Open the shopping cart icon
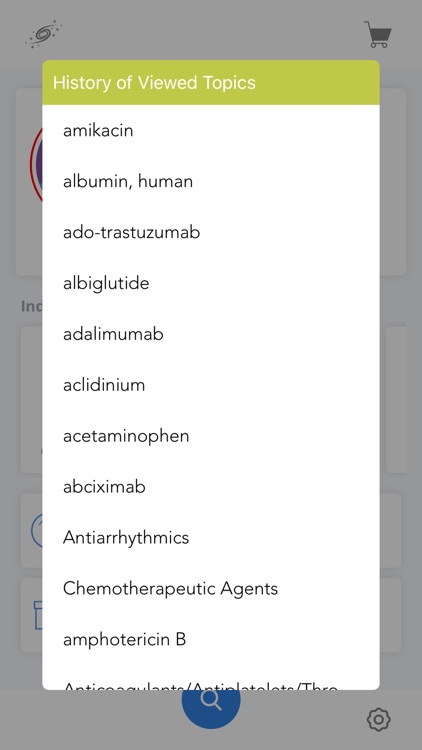 (x=378, y=34)
